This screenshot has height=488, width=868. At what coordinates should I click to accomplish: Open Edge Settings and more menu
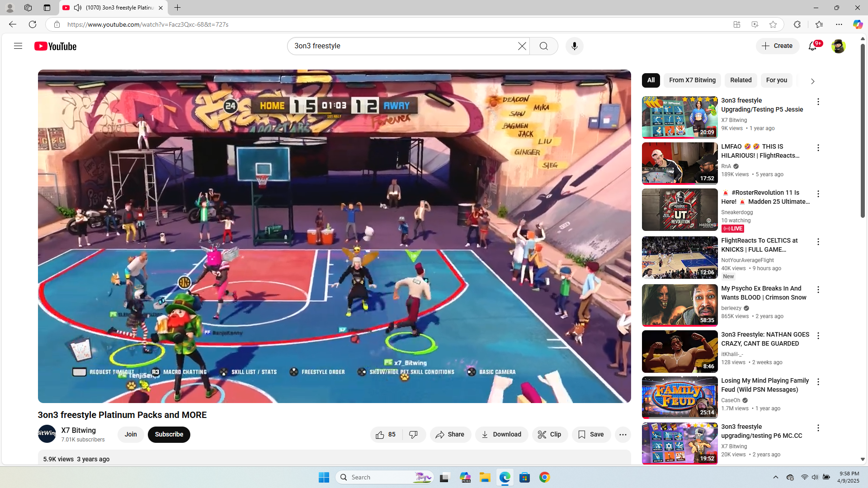pos(839,24)
